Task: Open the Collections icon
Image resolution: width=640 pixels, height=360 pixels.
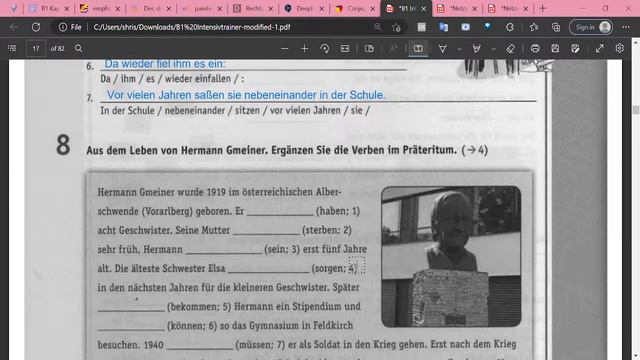Action: (x=556, y=27)
